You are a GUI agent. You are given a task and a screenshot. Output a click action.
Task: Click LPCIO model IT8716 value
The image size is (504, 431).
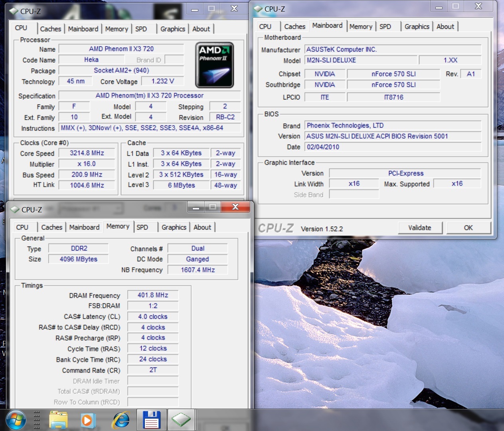click(393, 97)
